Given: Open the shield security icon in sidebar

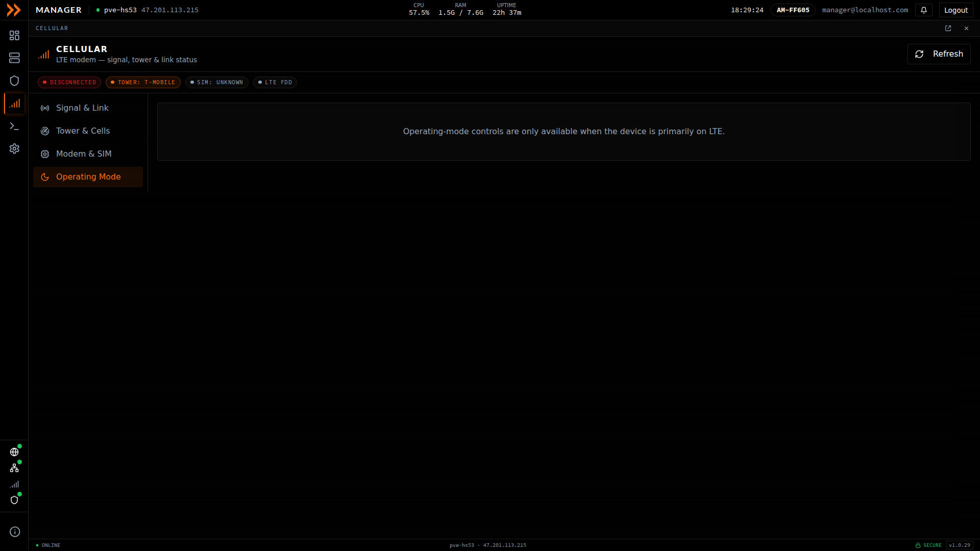Looking at the screenshot, I should [x=14, y=81].
